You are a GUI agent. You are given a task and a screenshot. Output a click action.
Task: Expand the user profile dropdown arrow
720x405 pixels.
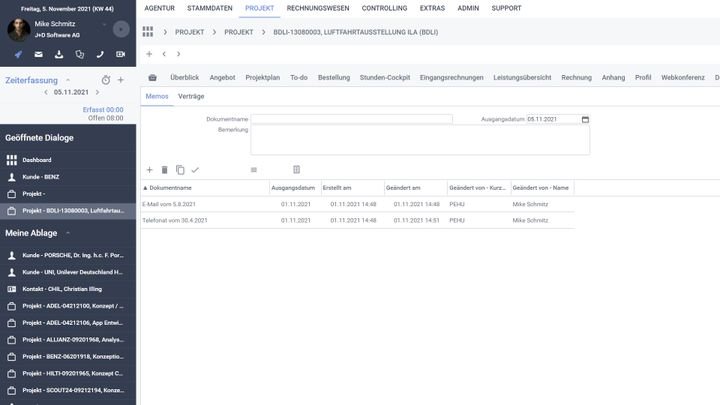[x=104, y=23]
